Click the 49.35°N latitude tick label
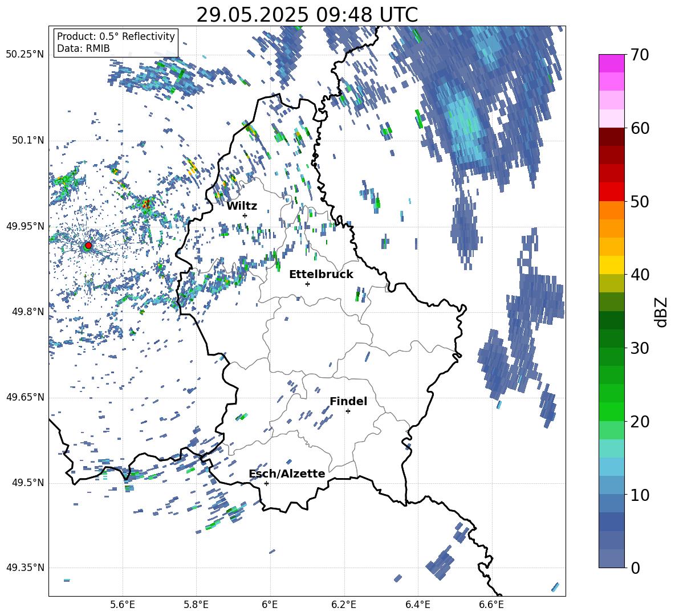The width and height of the screenshot is (675, 616). [25, 568]
